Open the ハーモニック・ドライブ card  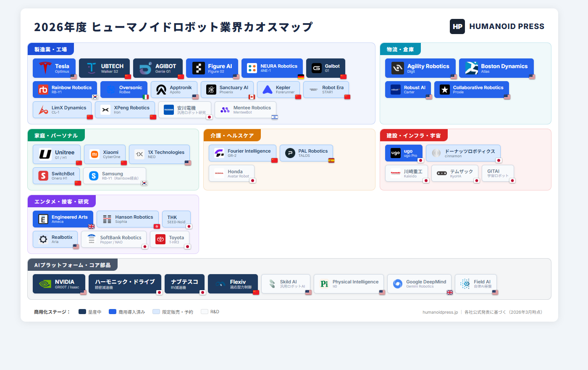pyautogui.click(x=125, y=284)
